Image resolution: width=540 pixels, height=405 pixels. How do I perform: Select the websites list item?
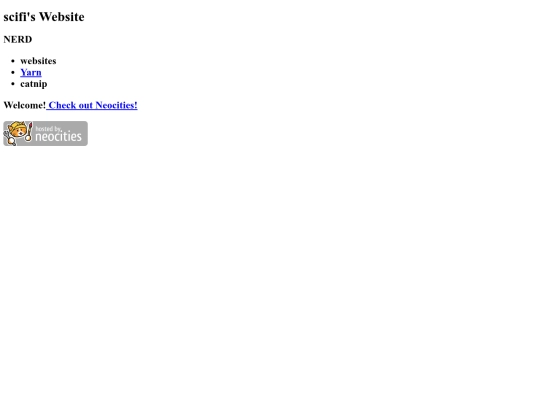(x=38, y=61)
